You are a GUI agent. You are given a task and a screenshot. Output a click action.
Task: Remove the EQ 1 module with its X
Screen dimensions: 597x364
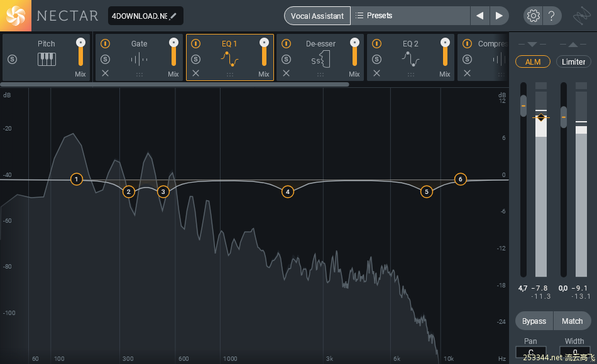195,73
